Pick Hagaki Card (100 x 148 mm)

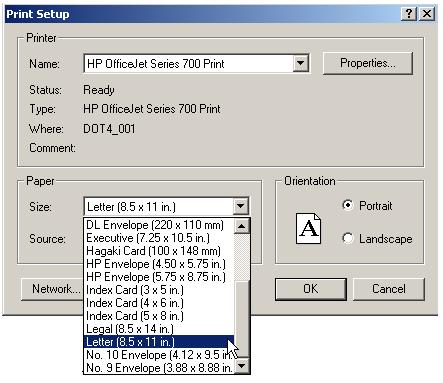159,251
